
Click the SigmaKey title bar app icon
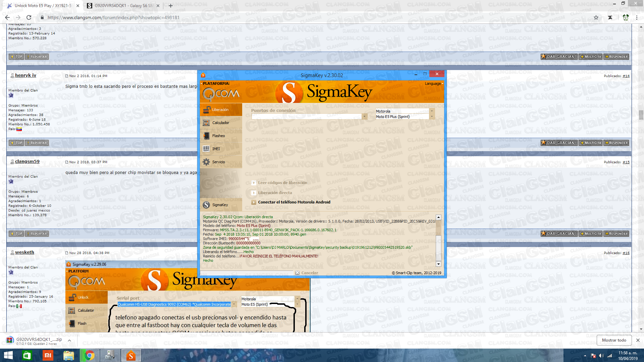point(203,75)
